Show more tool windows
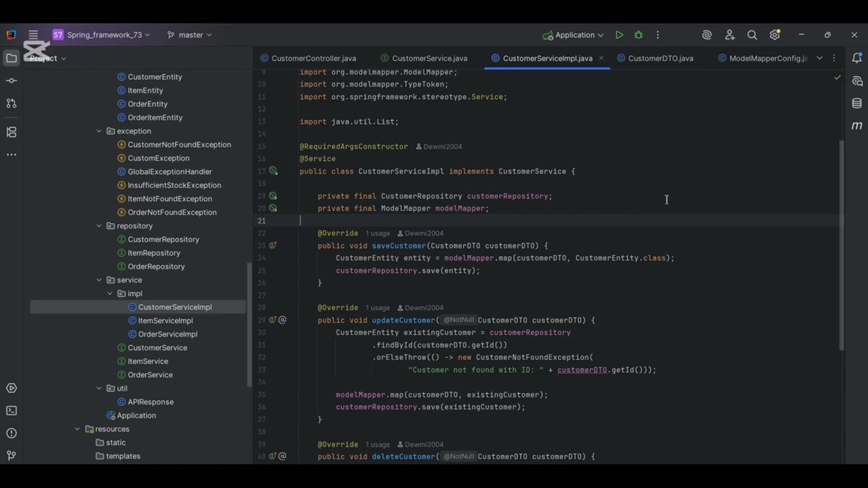The width and height of the screenshot is (868, 488). click(x=12, y=155)
